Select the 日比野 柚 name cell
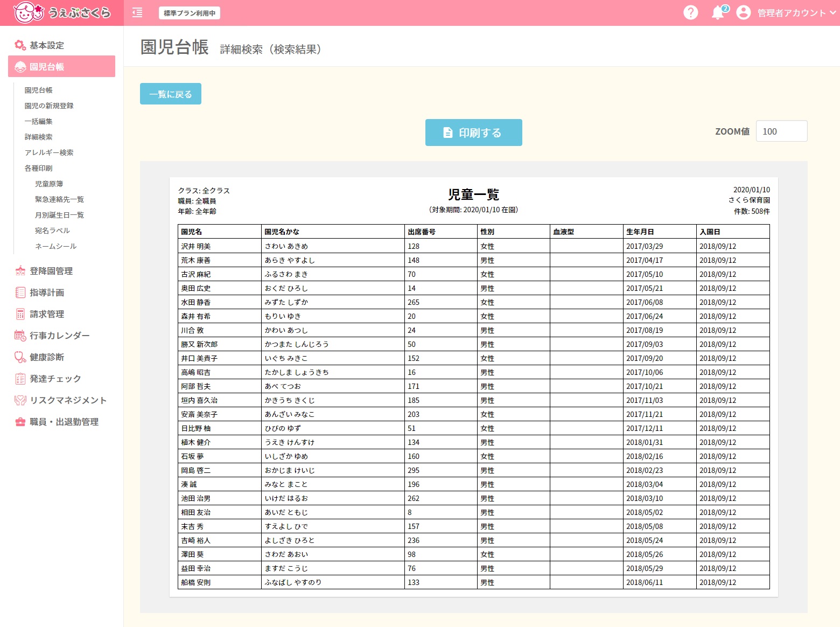The image size is (840, 627). pyautogui.click(x=220, y=428)
